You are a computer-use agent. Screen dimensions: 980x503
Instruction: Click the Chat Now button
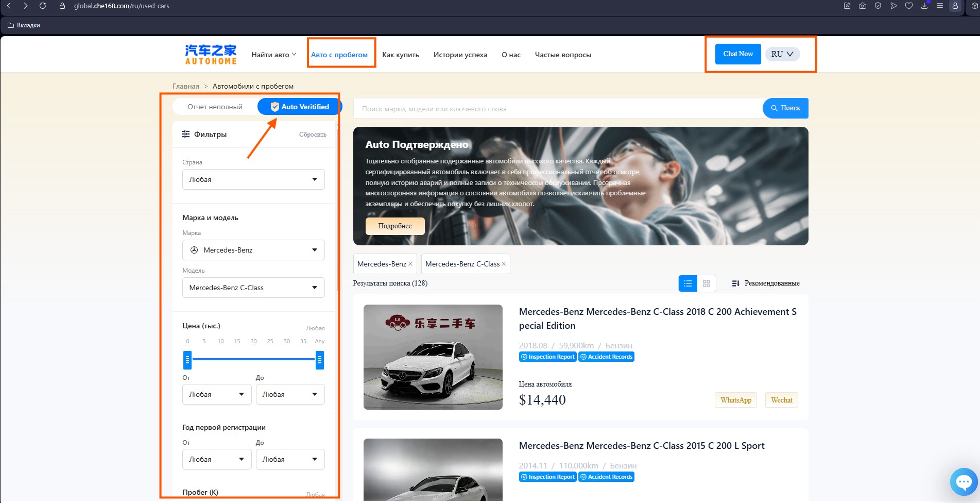738,54
